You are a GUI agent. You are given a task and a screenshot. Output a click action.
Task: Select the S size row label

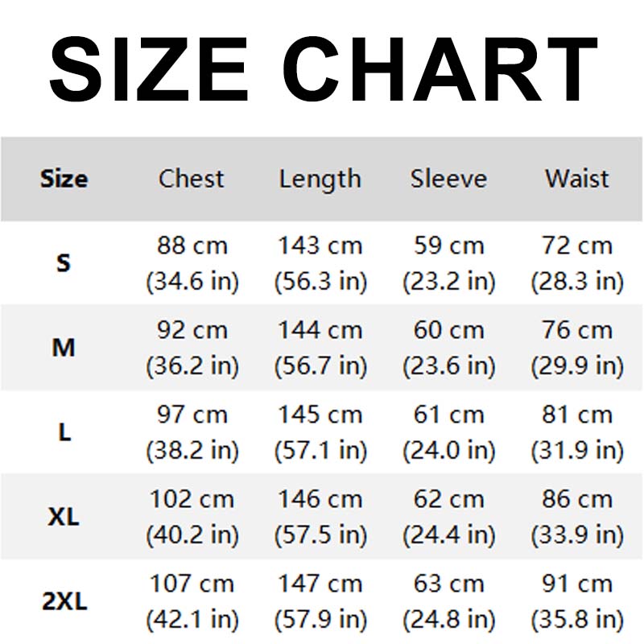pyautogui.click(x=64, y=263)
